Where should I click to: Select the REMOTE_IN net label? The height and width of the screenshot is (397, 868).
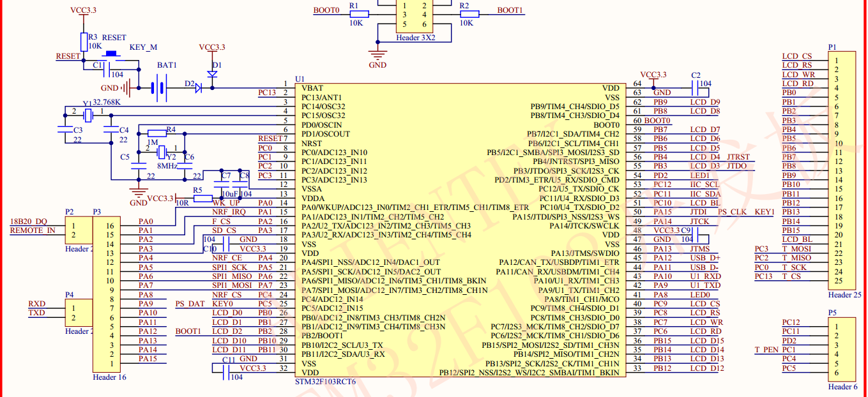click(33, 230)
